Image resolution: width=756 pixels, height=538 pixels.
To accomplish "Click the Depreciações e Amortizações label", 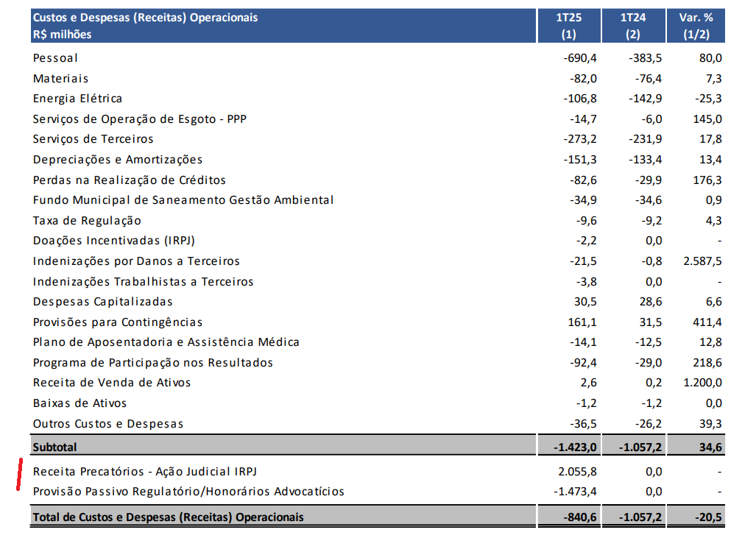I will click(118, 160).
